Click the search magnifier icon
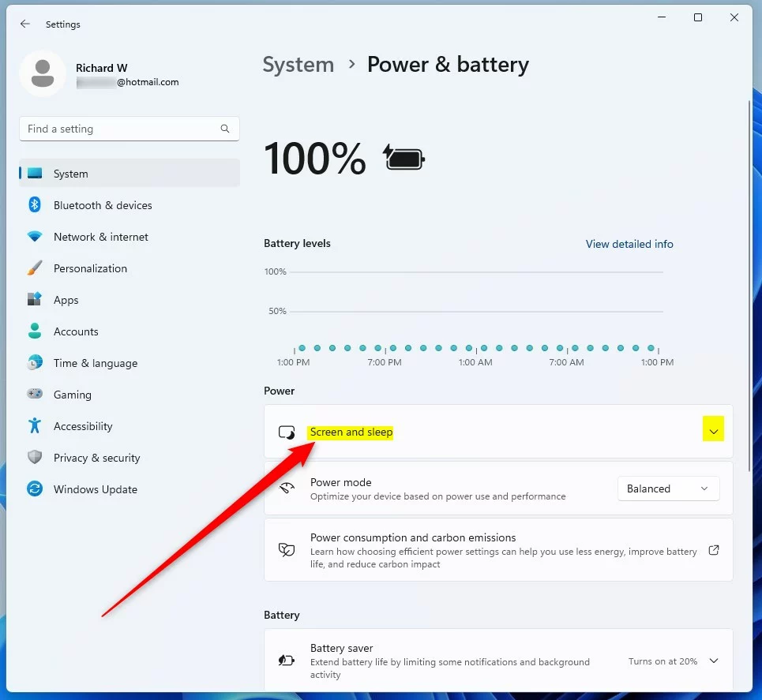The height and width of the screenshot is (700, 762). (x=224, y=129)
